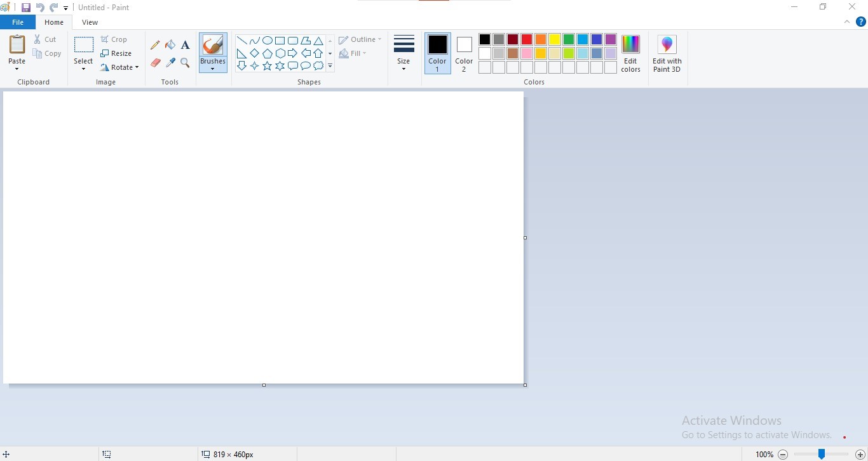Screen dimensions: 868x461
Task: Select the Magnifier tool
Action: [x=185, y=63]
